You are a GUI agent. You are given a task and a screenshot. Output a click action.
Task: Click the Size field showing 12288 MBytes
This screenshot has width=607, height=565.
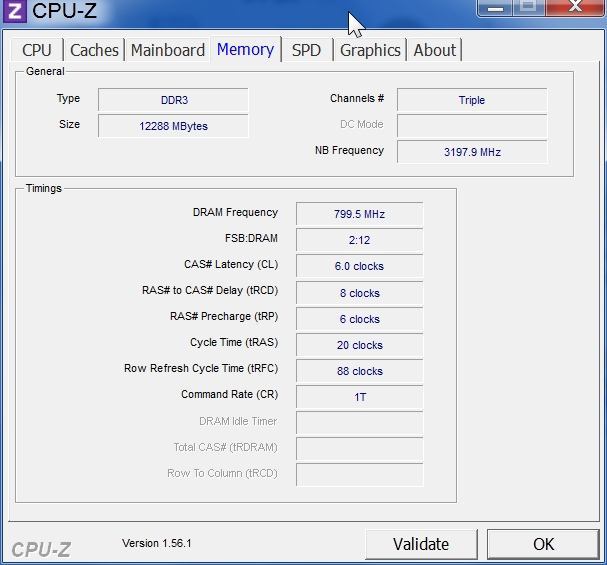click(173, 126)
